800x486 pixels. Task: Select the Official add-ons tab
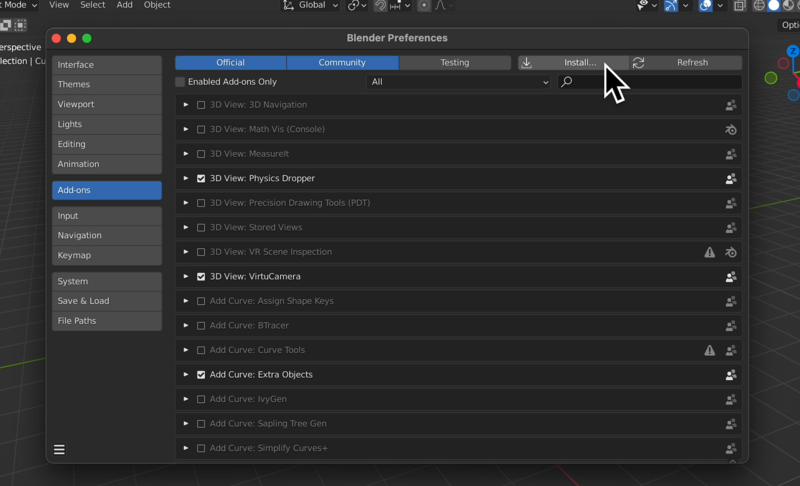point(231,63)
